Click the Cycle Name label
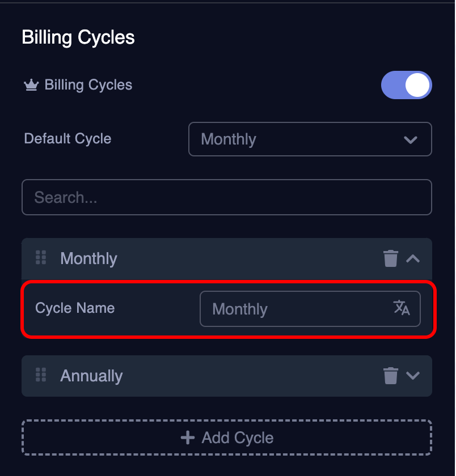 (75, 308)
